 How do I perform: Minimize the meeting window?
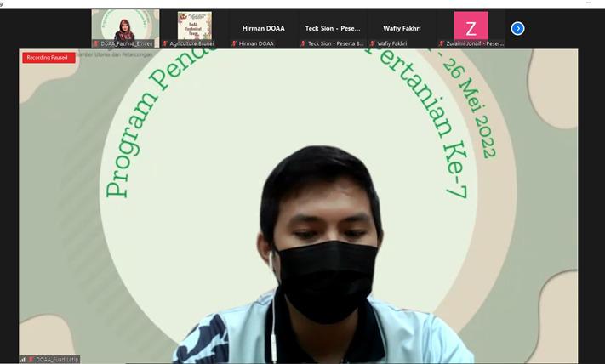[x=589, y=3]
